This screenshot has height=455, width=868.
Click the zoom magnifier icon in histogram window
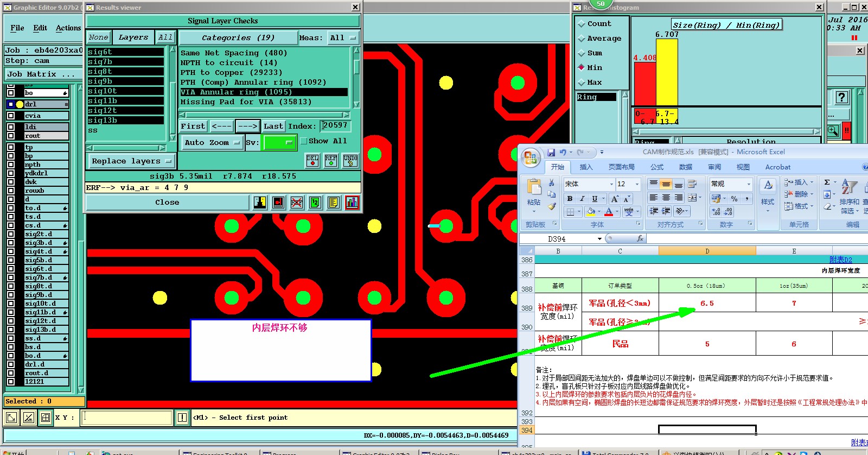click(833, 130)
